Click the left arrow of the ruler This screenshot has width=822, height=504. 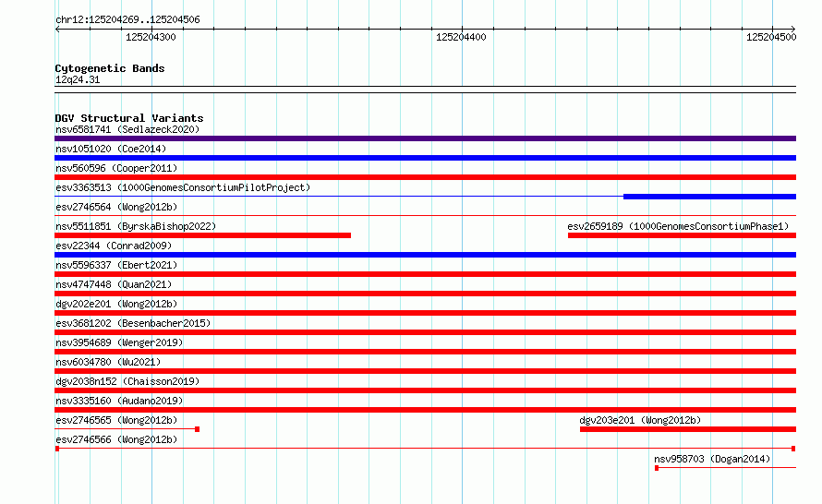(57, 30)
